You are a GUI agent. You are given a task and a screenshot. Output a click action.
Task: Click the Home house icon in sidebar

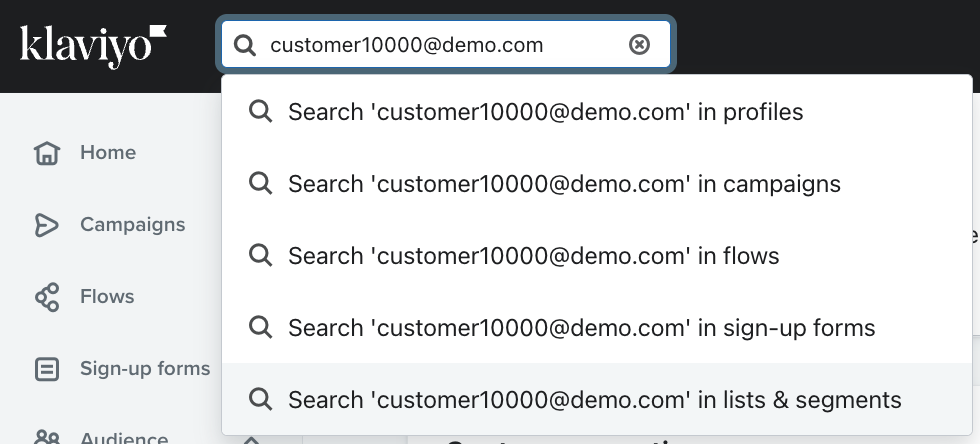[x=47, y=153]
